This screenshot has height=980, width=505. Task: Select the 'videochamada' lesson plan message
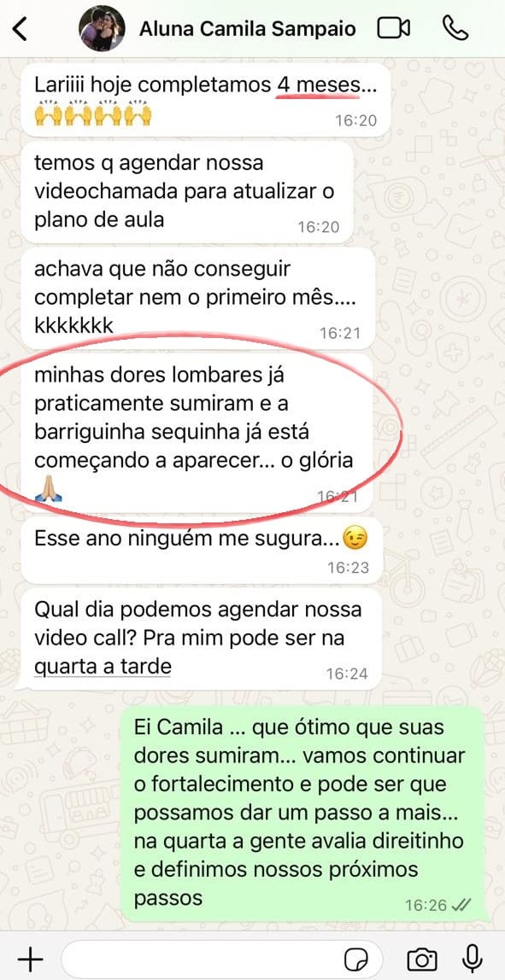coord(187,192)
